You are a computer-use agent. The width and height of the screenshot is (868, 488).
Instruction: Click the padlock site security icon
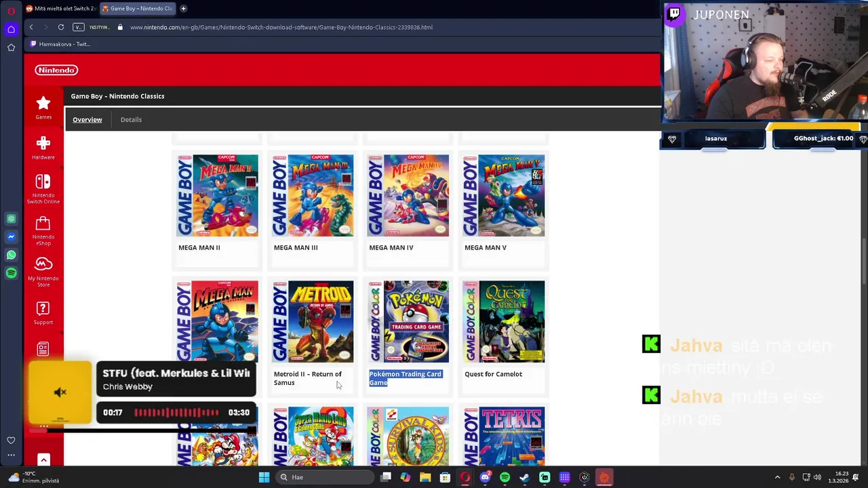pos(120,27)
